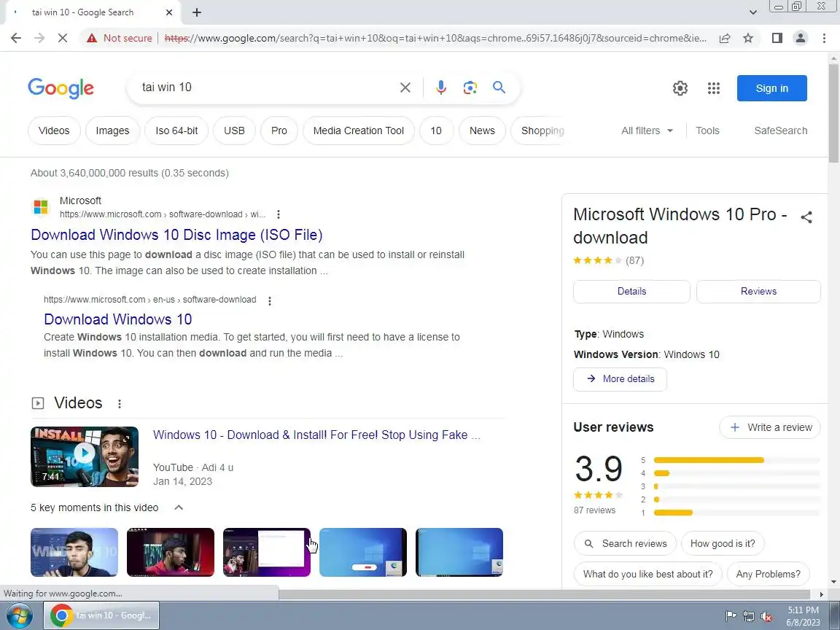
Task: Go back to the previous page
Action: 16,38
